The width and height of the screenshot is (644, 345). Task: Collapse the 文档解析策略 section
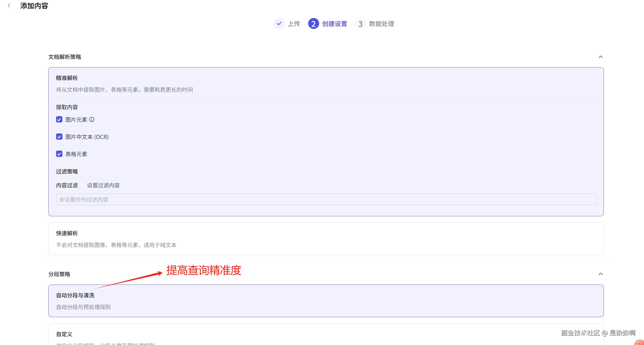[601, 57]
